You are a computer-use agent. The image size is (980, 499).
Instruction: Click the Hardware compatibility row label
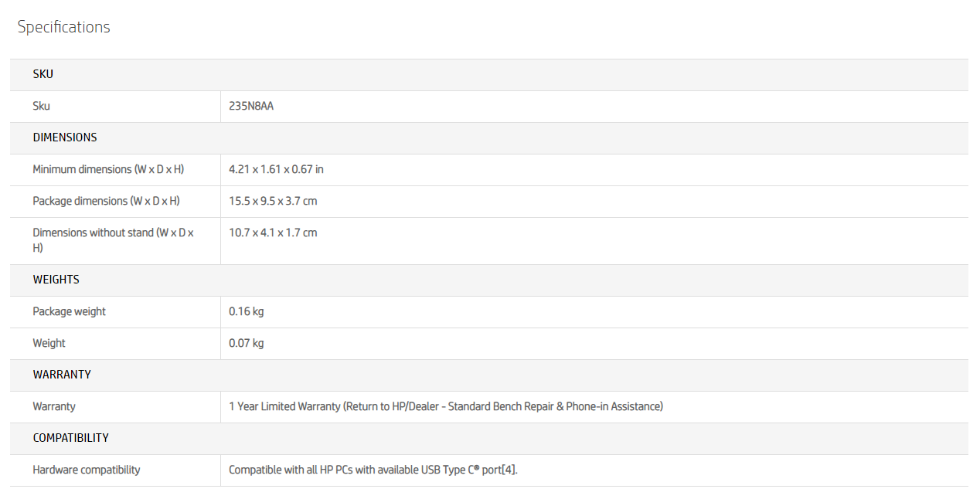click(87, 470)
